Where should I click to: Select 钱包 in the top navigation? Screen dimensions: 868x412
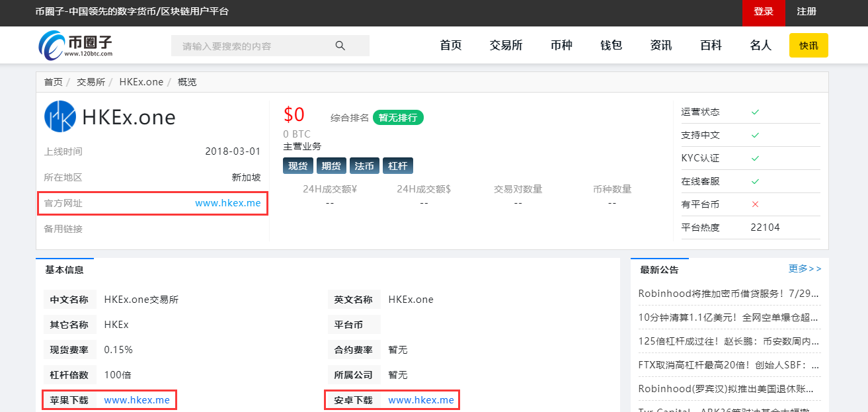pyautogui.click(x=611, y=46)
